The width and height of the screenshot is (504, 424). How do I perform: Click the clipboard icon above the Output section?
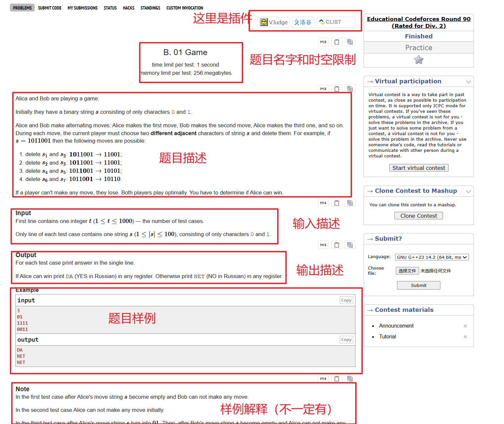click(x=337, y=244)
